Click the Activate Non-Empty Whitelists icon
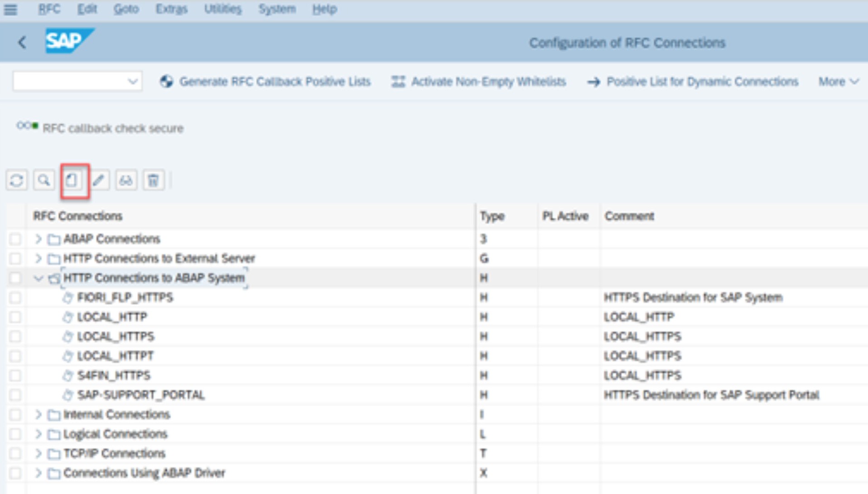Viewport: 868px width, 494px height. coord(398,81)
